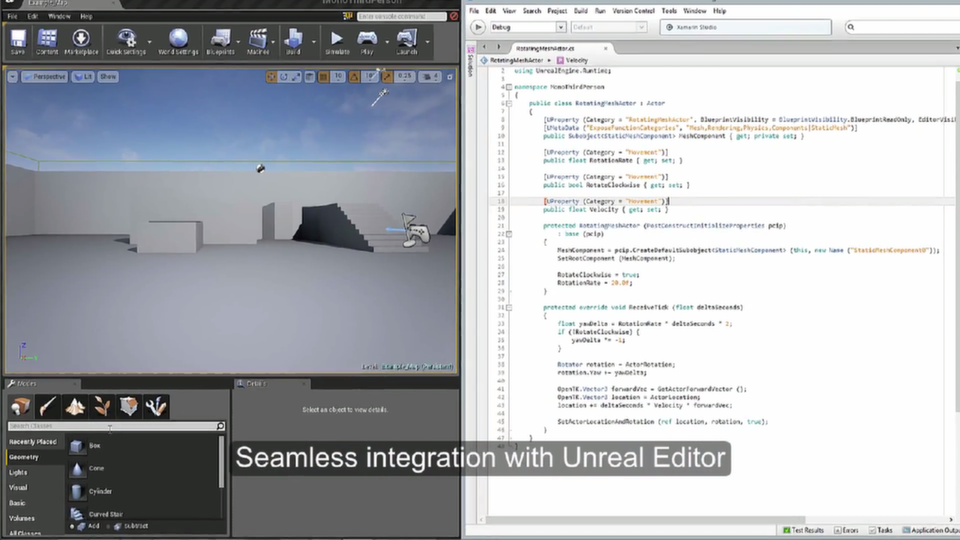Open Xamarin Studio Build menu
Screen dimensions: 960x540
click(580, 11)
